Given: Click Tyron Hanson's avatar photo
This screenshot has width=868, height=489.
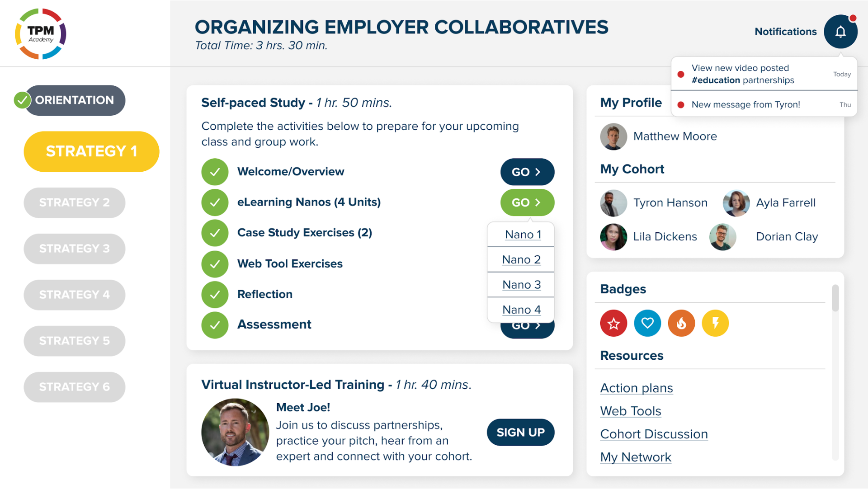Looking at the screenshot, I should tap(613, 203).
